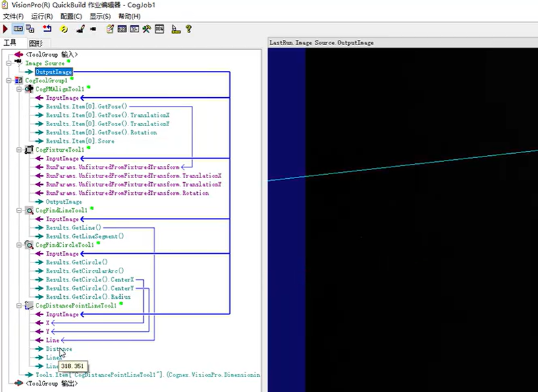
Task: Select Results.Item[0].GetPose().TranslationY
Action: coord(108,124)
